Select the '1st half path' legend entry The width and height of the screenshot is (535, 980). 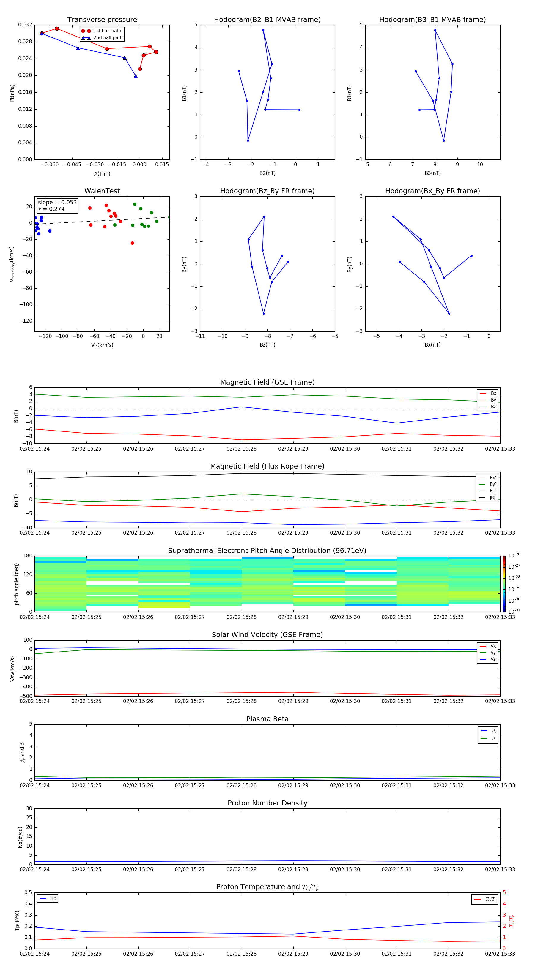101,31
